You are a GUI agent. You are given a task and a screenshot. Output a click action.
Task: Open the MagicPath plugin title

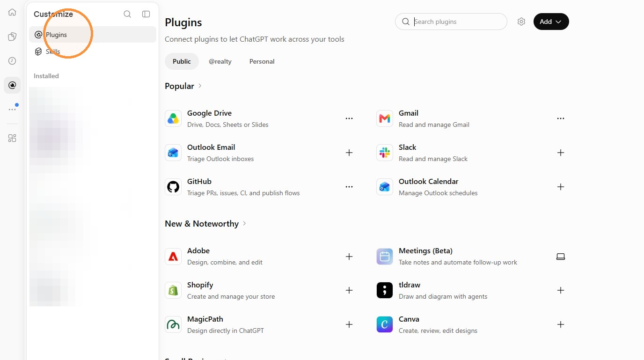click(205, 319)
